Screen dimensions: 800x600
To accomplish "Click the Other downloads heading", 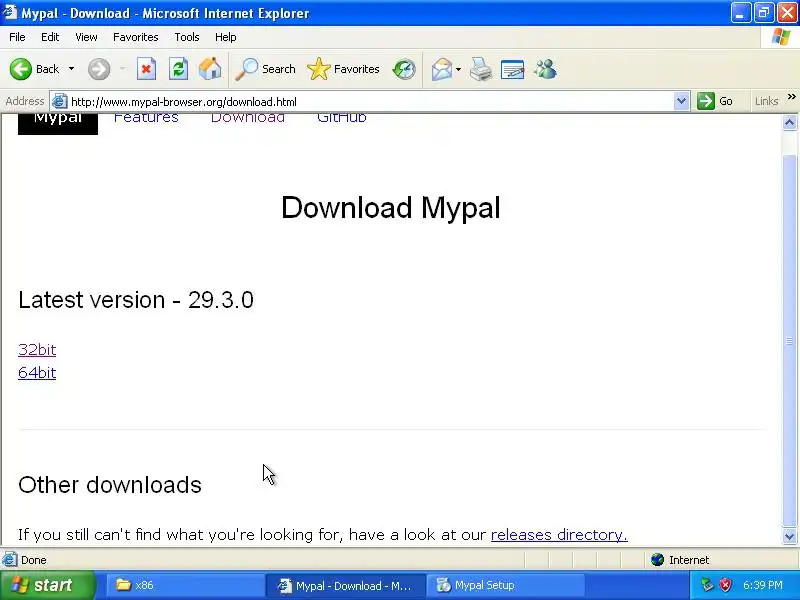I will [110, 485].
